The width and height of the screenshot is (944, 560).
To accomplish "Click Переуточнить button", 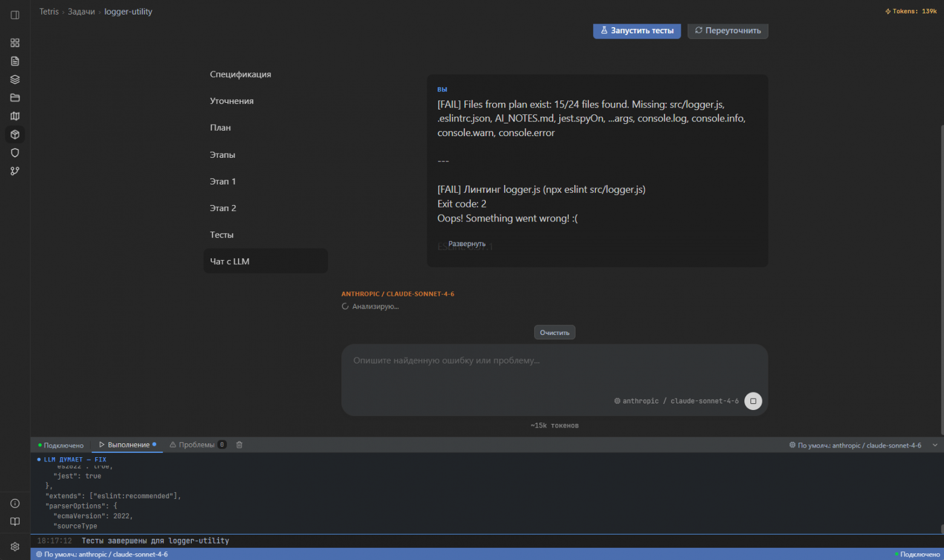I will (727, 30).
